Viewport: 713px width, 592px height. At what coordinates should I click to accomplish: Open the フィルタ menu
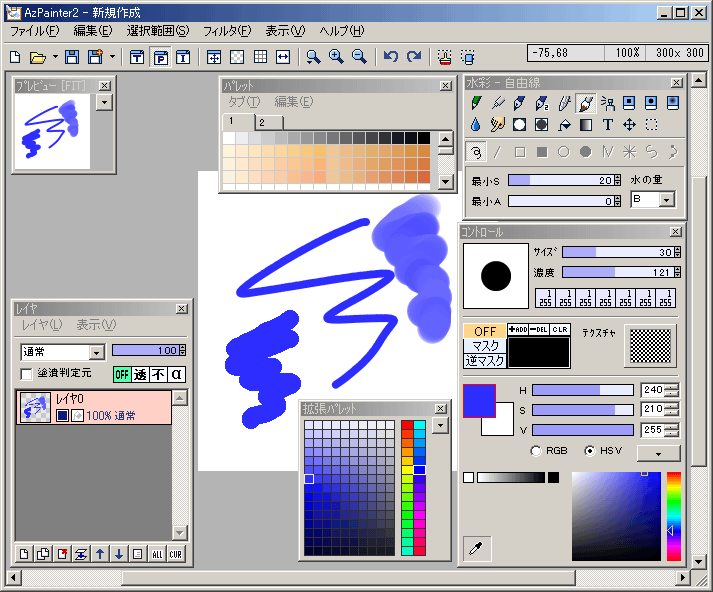pos(226,31)
